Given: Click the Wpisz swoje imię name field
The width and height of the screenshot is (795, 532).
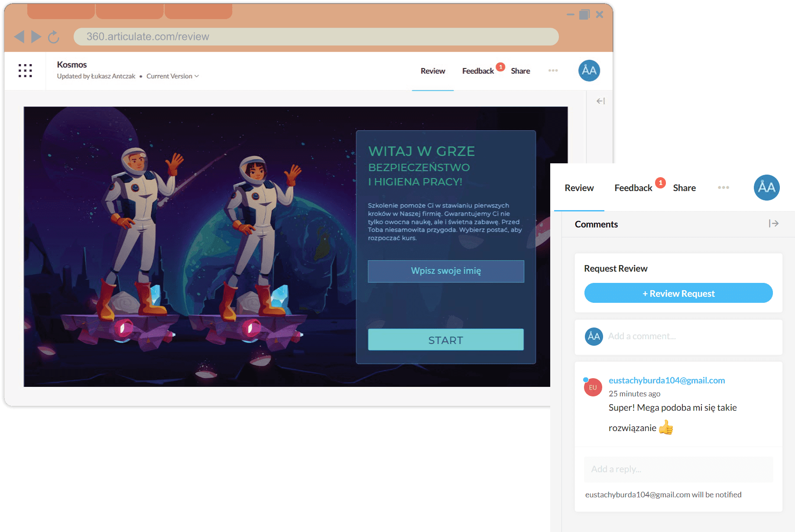Looking at the screenshot, I should [446, 271].
